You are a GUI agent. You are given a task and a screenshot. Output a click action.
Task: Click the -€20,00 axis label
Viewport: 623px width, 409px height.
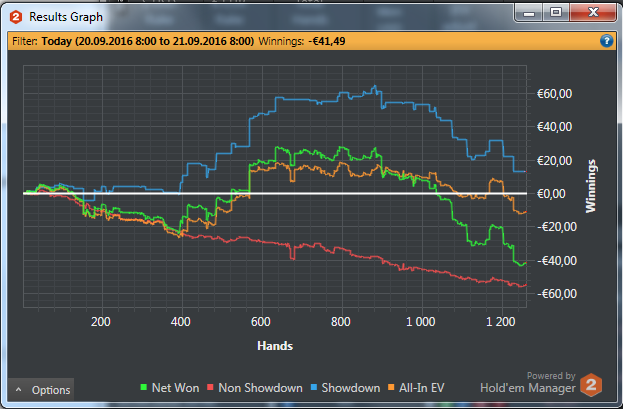(557, 227)
